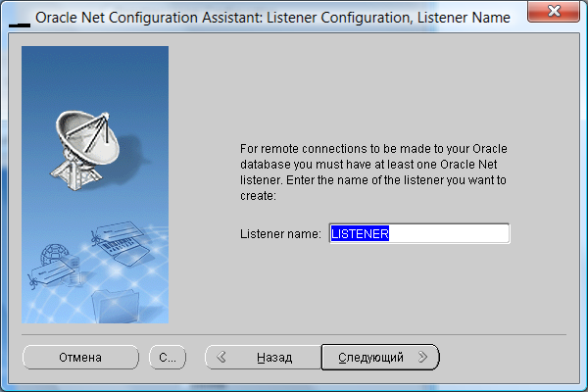This screenshot has height=392, width=588.
Task: Click the instruction text about remote connections
Action: click(373, 172)
